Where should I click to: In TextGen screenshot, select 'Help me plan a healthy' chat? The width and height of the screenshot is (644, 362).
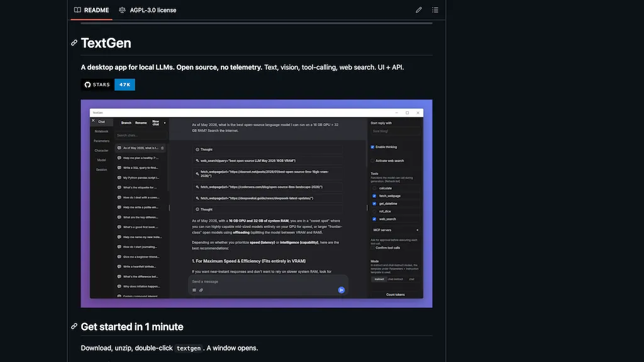tap(140, 158)
